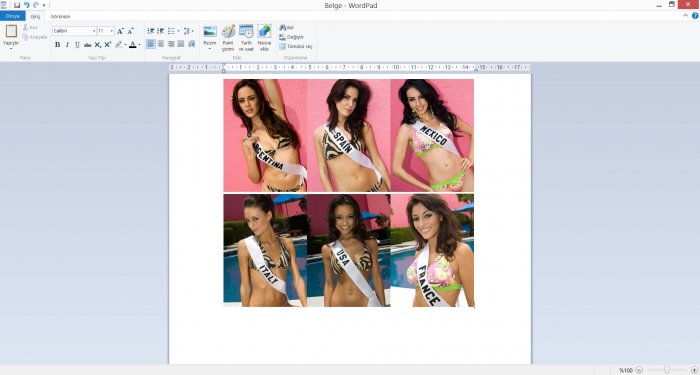Apply the text highlight color
This screenshot has height=375, width=700.
119,45
